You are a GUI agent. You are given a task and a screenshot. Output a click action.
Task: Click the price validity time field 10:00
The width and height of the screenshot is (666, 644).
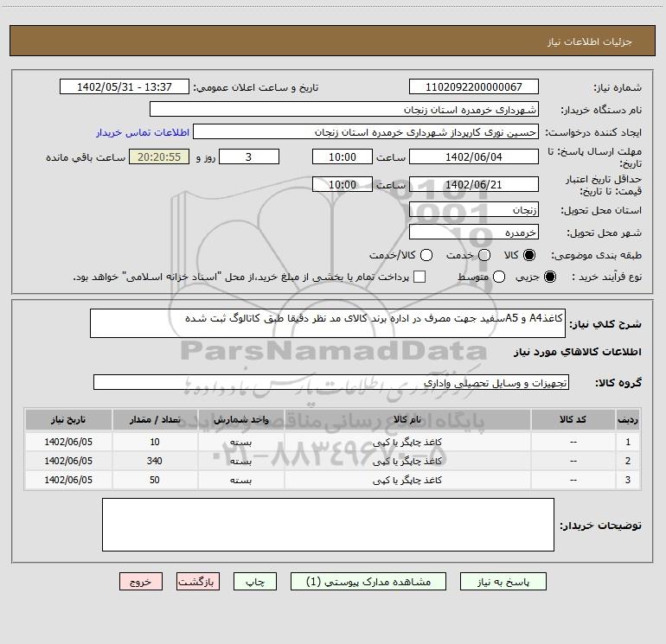(343, 184)
